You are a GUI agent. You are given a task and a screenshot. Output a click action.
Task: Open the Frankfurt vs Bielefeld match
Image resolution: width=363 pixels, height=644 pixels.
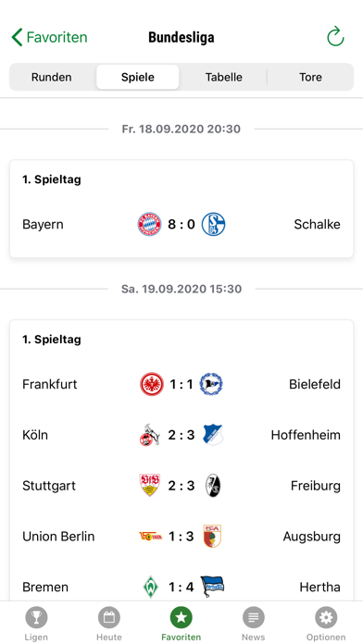(181, 384)
